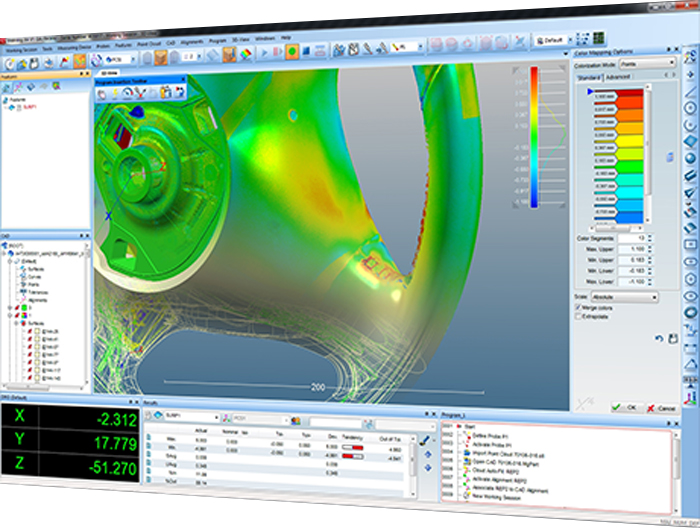This screenshot has height=528, width=700.
Task: Open the Colorization Mode dropdown
Action: point(647,62)
